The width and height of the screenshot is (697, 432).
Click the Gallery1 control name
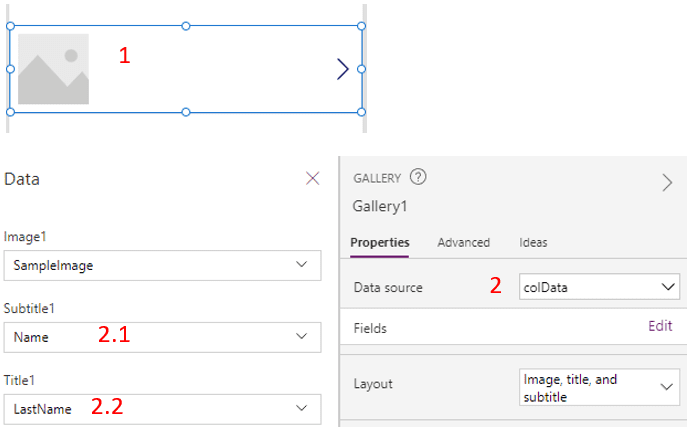(381, 206)
